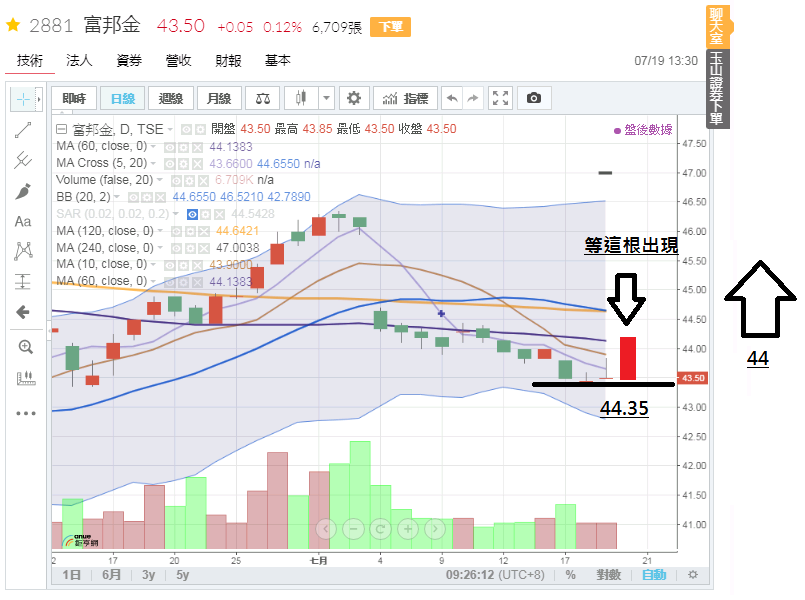Switch to the 資券 tab

[129, 61]
